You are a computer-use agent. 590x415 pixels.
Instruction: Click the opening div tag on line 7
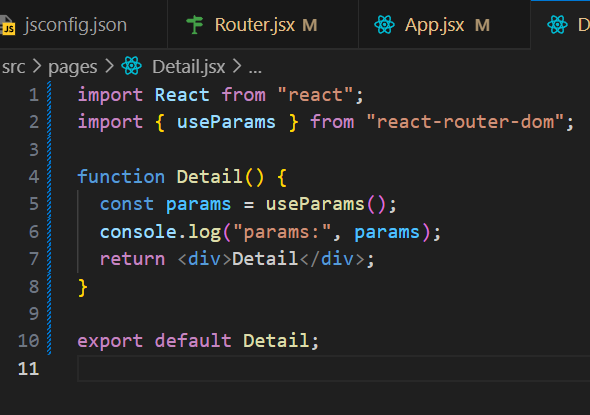[x=204, y=259]
